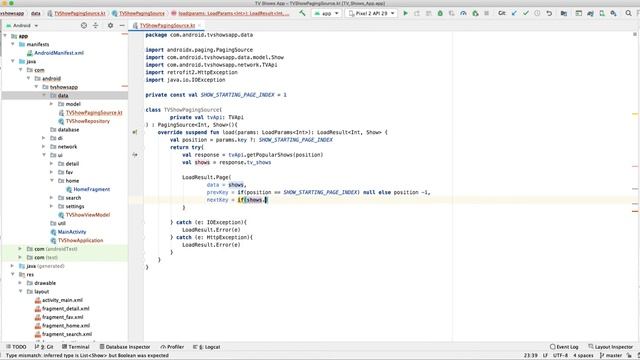640x360 pixels.
Task: Click the Search Everywhere magnifier icon
Action: [x=629, y=13]
